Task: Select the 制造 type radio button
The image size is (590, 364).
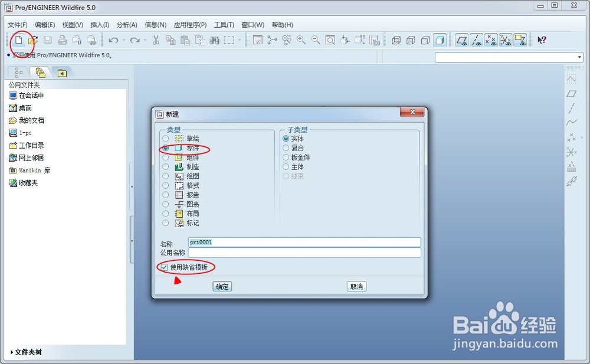Action: (166, 167)
